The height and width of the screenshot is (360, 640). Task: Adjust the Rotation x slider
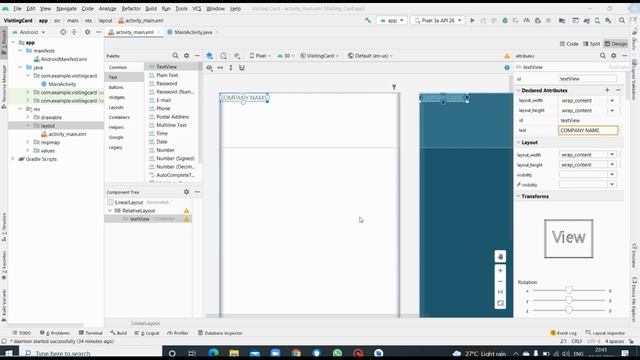pyautogui.click(x=569, y=290)
